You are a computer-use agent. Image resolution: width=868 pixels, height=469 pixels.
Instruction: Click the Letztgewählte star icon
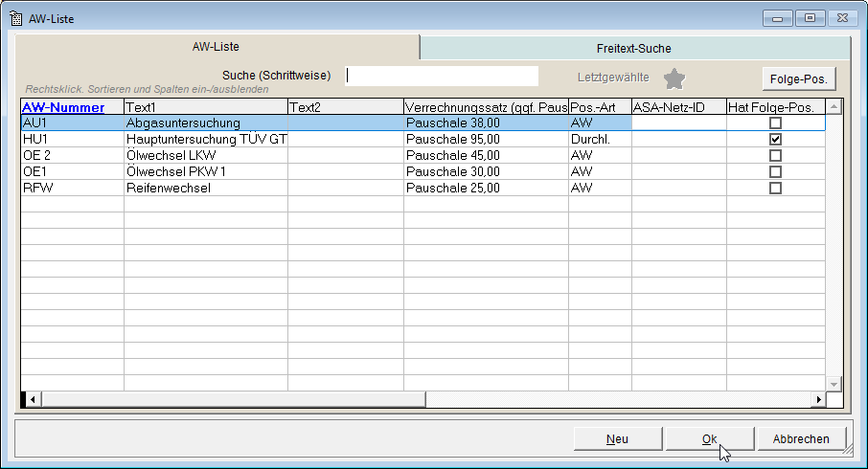click(x=674, y=78)
